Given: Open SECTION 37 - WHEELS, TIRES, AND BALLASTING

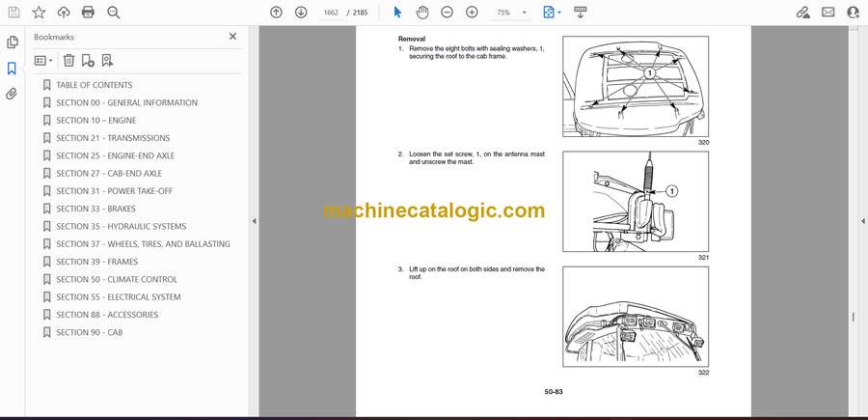Looking at the screenshot, I should (143, 244).
